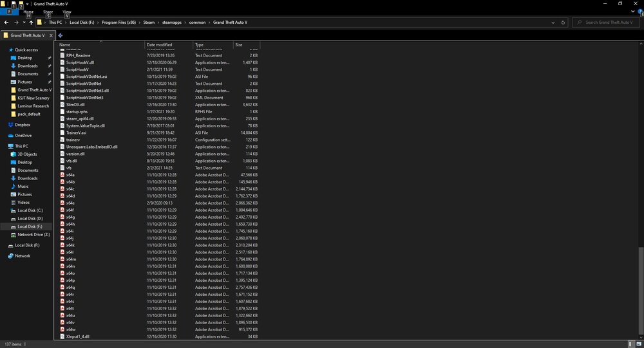
Task: Click the Search Grand Theft Auto V box
Action: [605, 23]
